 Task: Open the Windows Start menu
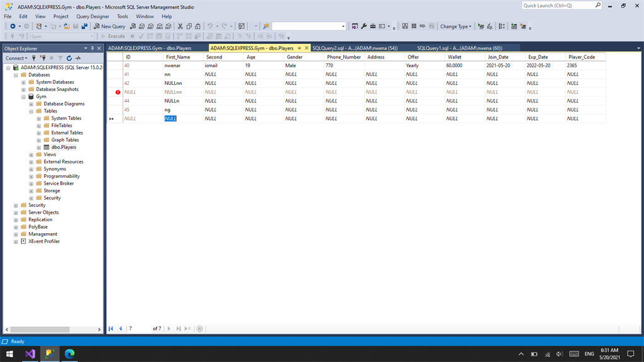click(x=9, y=354)
